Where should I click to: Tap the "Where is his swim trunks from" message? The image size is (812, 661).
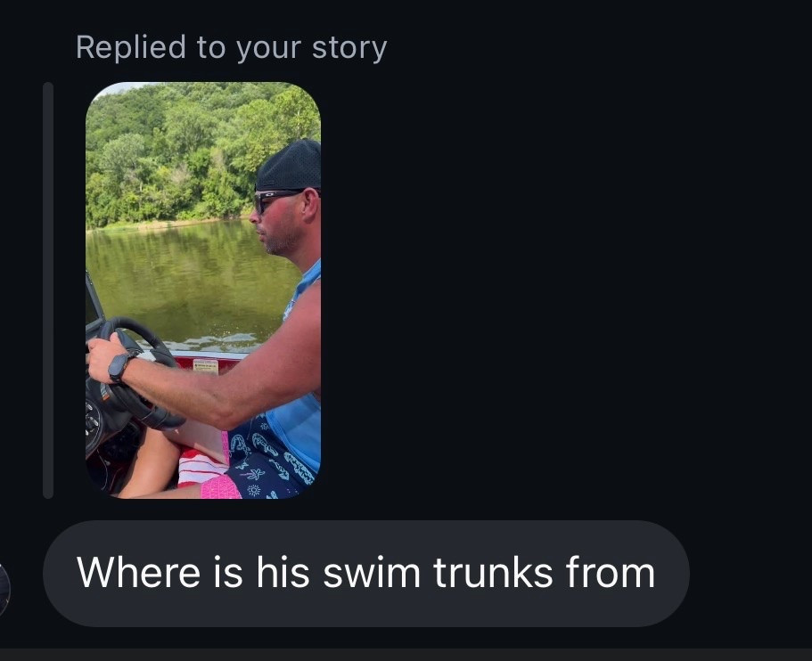click(366, 574)
